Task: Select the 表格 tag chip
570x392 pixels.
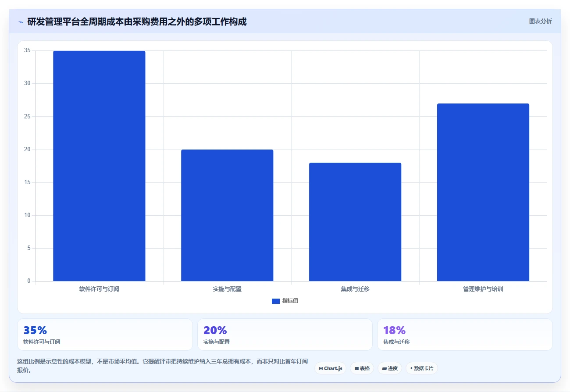Action: click(362, 368)
